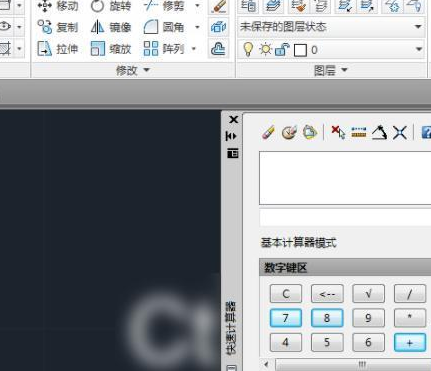Select the Copy (复制) tool

coord(58,27)
